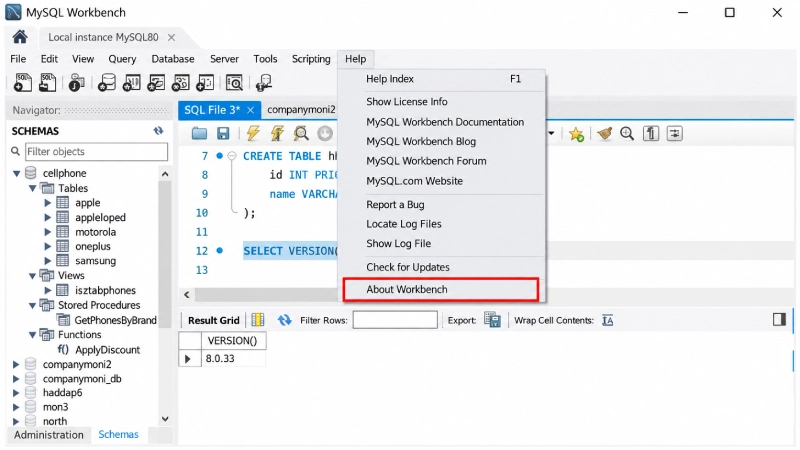Stop the query execution icon
The height and width of the screenshot is (450, 800).
tap(325, 134)
